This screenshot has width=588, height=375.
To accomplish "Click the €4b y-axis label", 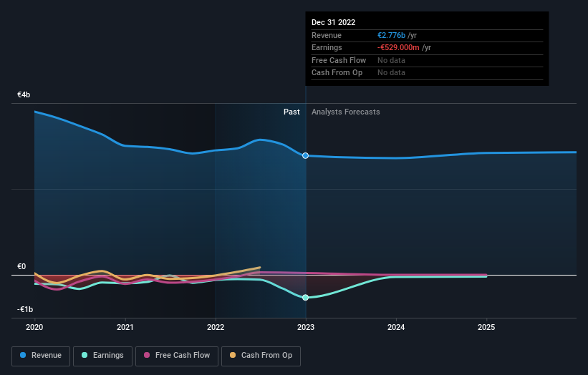I will [x=24, y=94].
